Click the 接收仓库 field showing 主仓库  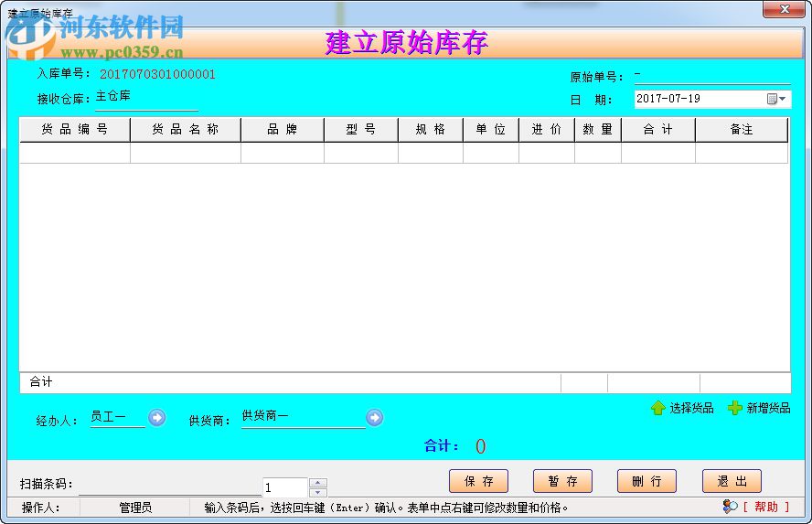tap(146, 99)
